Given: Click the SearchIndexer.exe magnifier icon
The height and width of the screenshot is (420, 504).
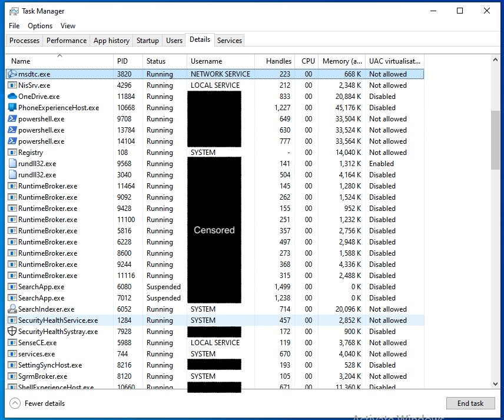Looking at the screenshot, I should 12,309.
